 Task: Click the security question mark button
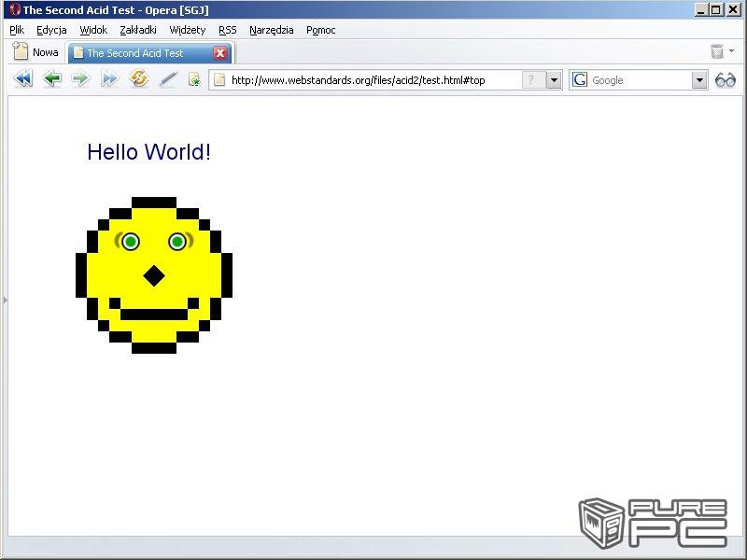pos(531,80)
